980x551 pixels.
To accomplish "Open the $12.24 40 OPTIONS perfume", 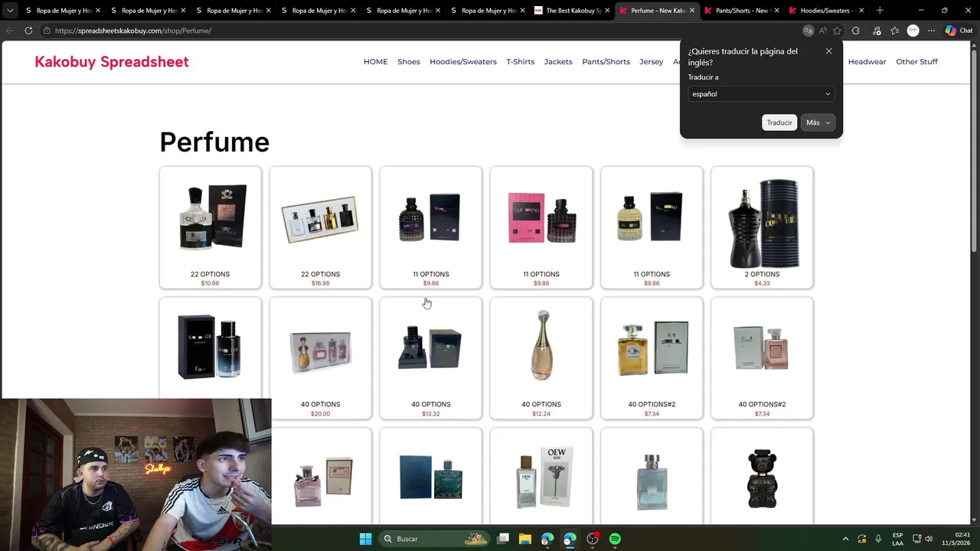I will coord(541,358).
